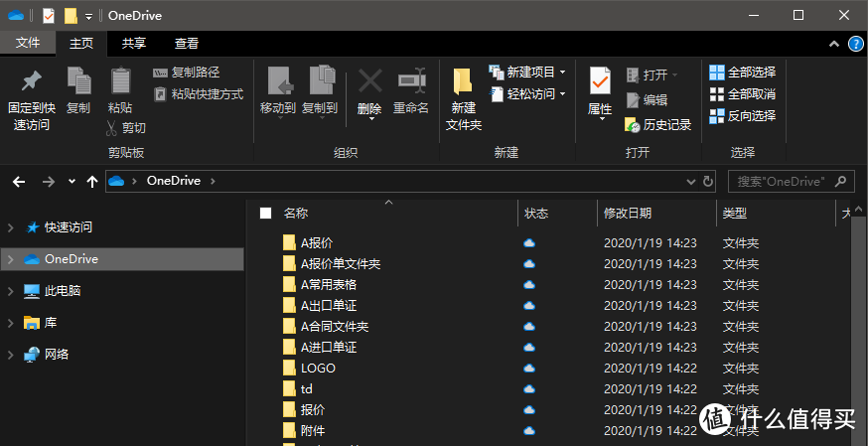Open the Easy access (轻松访问) dropdown
This screenshot has height=446, width=868.
(527, 94)
